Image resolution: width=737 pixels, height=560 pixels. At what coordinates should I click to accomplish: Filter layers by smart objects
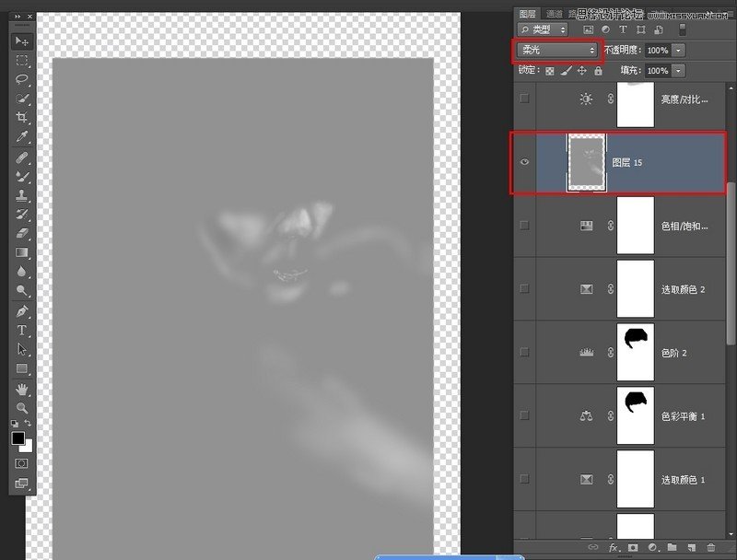[659, 29]
